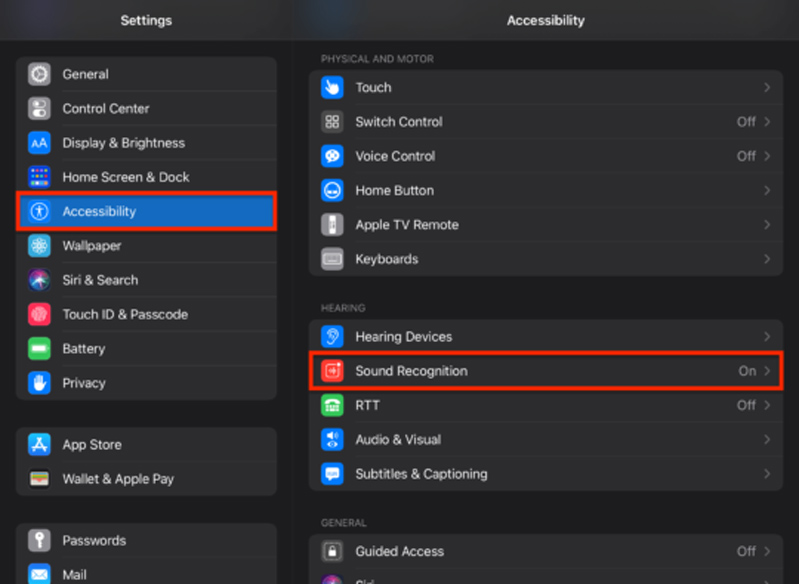Click the Siri & Search orb icon
799x584 pixels.
coord(39,280)
